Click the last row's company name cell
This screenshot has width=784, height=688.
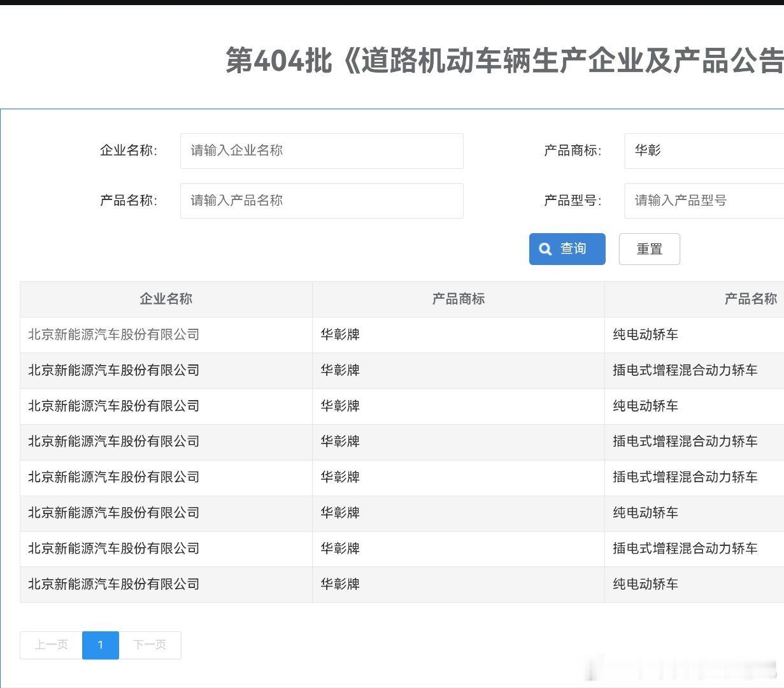(x=113, y=584)
